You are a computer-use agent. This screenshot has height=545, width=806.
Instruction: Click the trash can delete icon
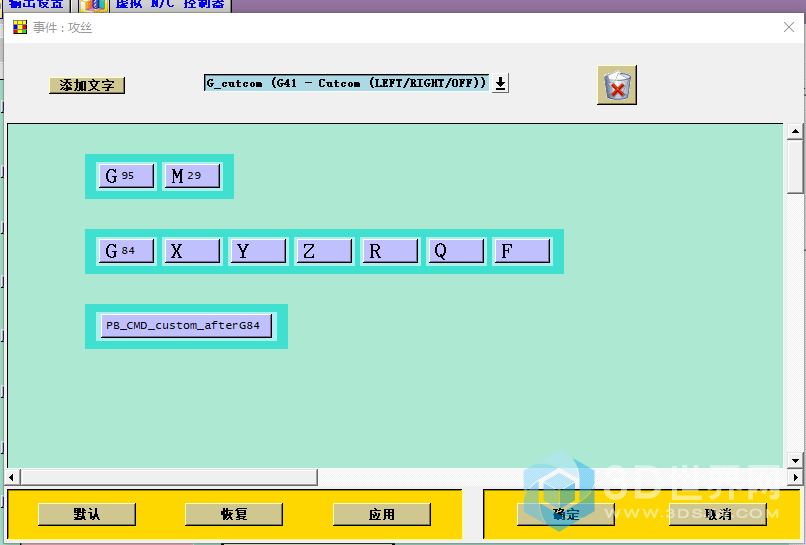click(x=617, y=85)
